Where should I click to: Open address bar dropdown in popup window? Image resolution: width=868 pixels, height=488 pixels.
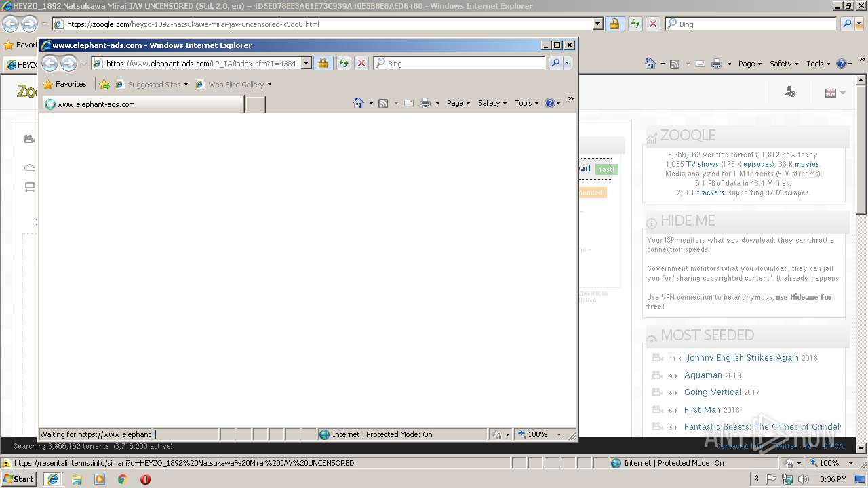click(306, 63)
